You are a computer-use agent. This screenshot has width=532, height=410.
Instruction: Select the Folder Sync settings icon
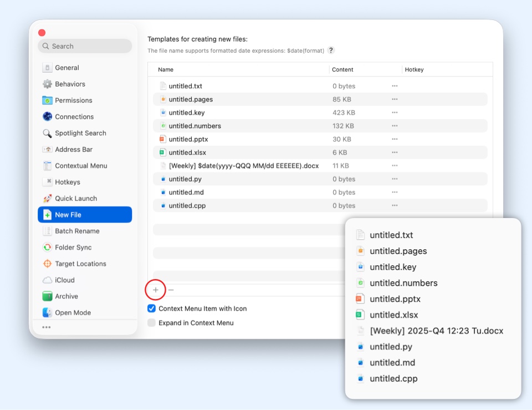pyautogui.click(x=48, y=247)
